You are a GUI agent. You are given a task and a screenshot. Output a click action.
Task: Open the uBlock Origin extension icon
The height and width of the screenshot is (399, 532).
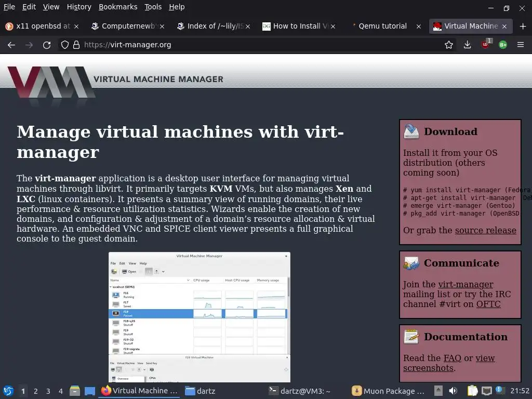click(x=486, y=44)
